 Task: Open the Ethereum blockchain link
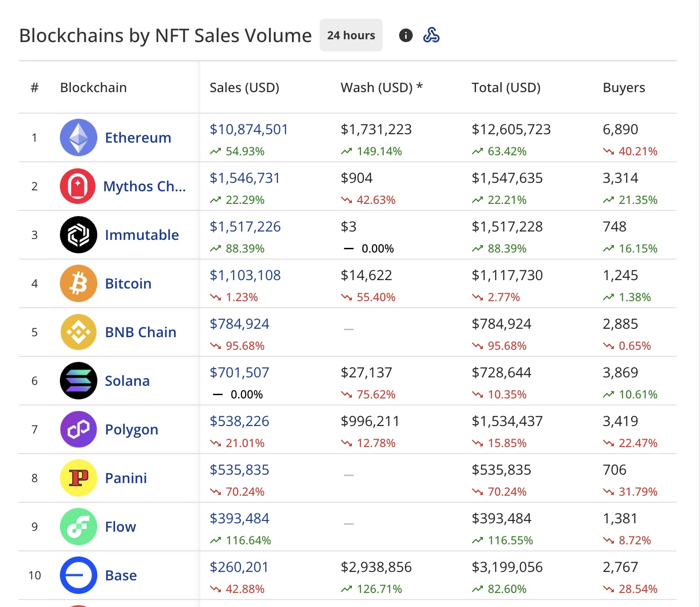click(138, 137)
